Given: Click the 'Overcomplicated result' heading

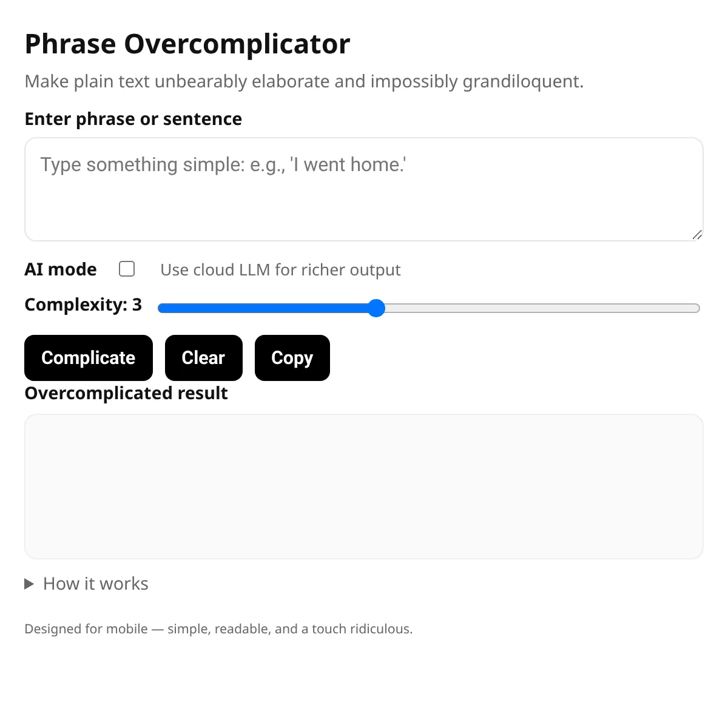Looking at the screenshot, I should click(x=126, y=393).
